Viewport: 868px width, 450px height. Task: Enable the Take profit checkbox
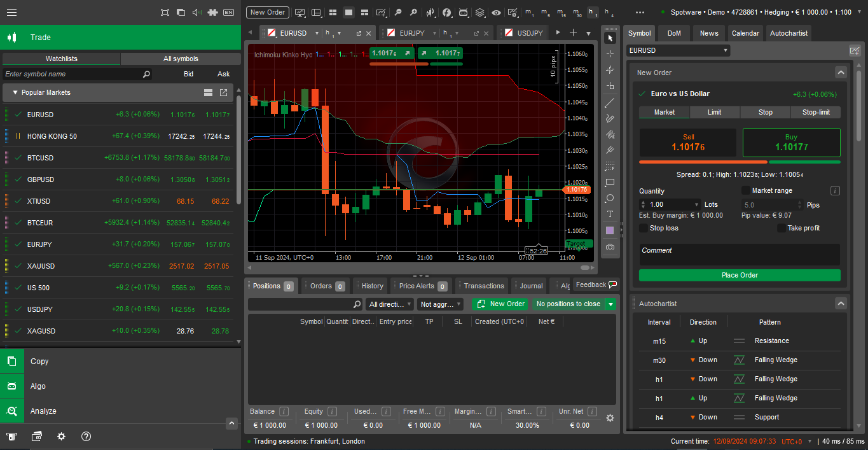782,227
